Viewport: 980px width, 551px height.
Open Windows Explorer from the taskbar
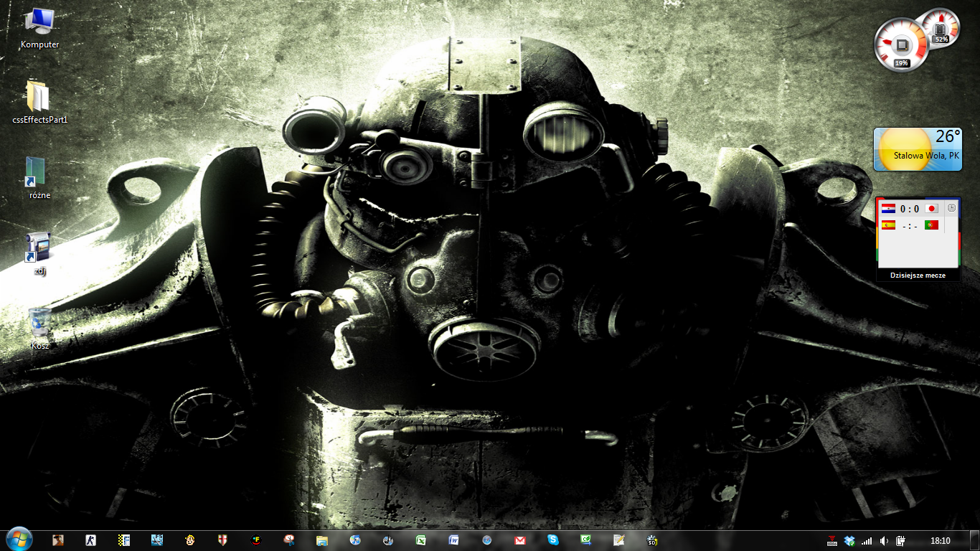(x=322, y=540)
